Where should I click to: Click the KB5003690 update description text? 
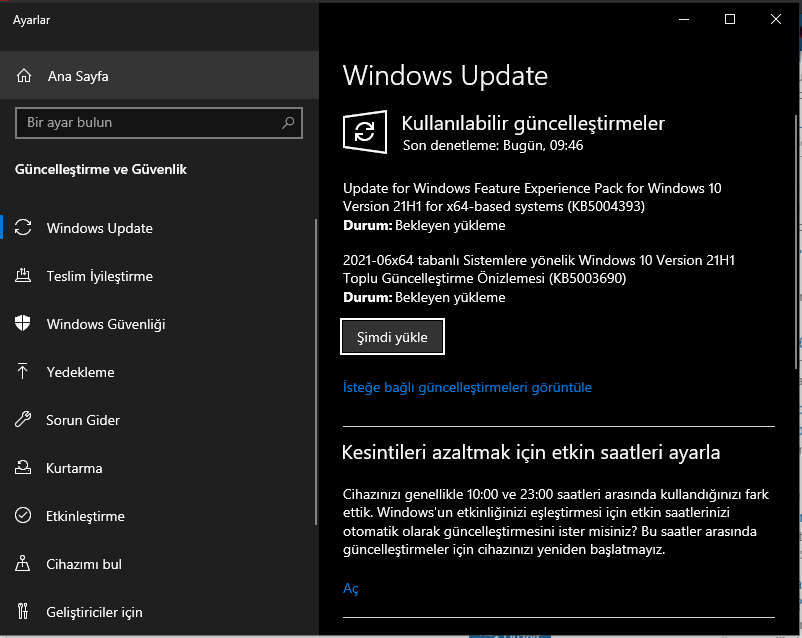pos(539,269)
